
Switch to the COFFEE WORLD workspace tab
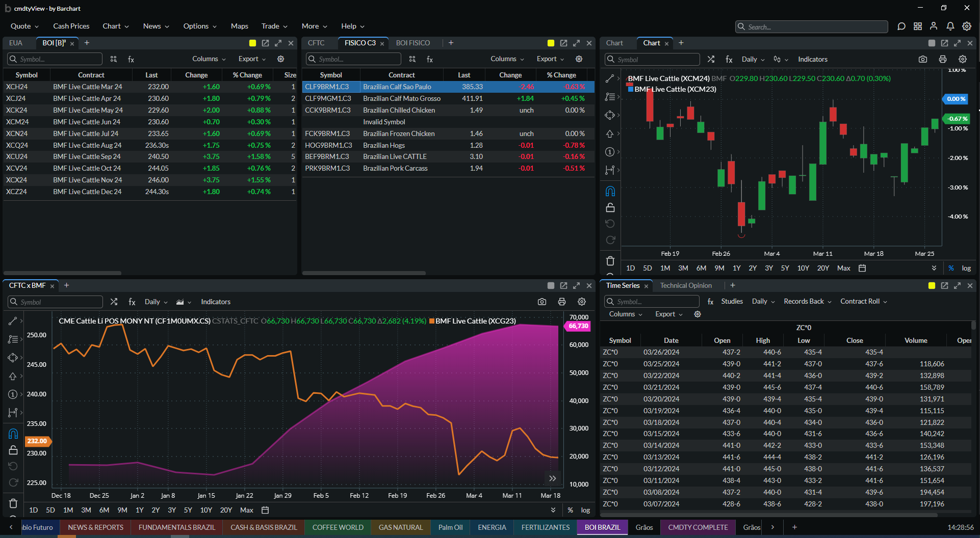(338, 527)
